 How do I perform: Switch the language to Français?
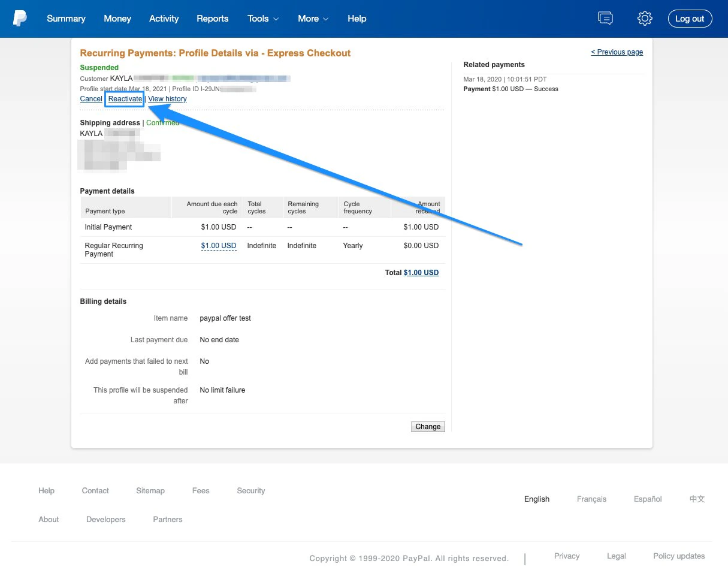[591, 499]
